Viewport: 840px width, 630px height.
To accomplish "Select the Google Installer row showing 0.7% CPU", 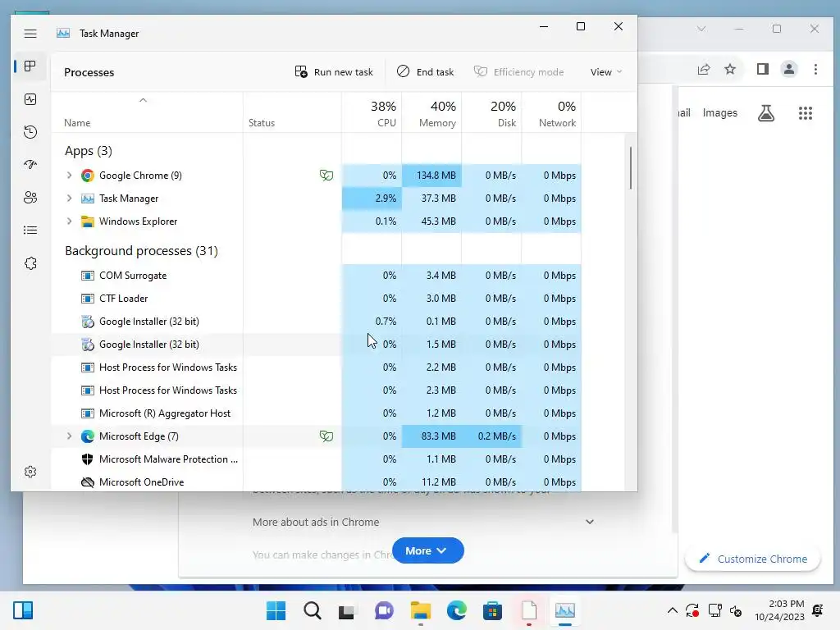I will coord(316,322).
